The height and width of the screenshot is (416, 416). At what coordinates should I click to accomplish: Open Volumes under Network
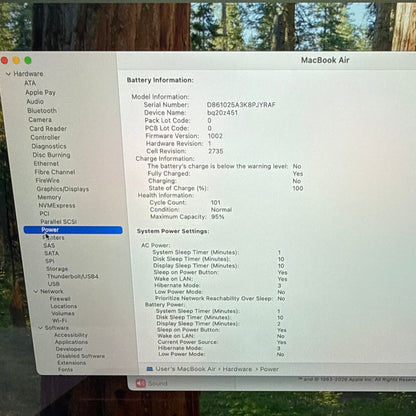pyautogui.click(x=63, y=313)
